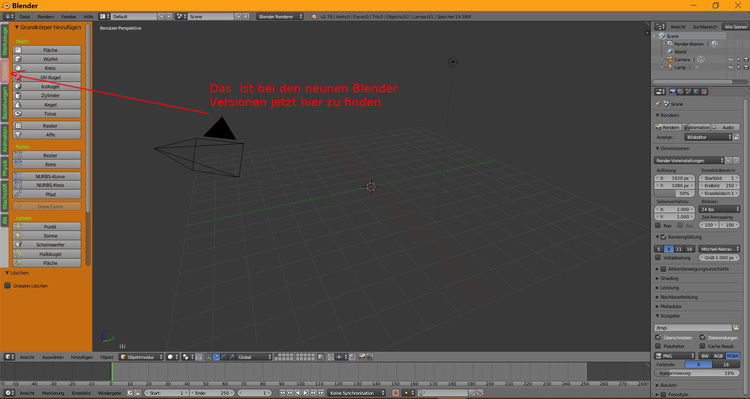Open the Render properties tab icon
The image size is (750, 399).
673,92
